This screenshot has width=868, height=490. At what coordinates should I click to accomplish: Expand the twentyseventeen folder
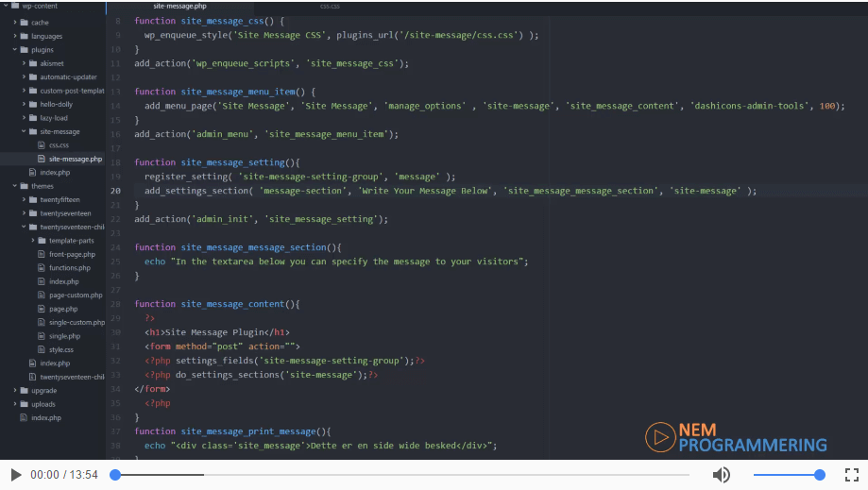[24, 213]
